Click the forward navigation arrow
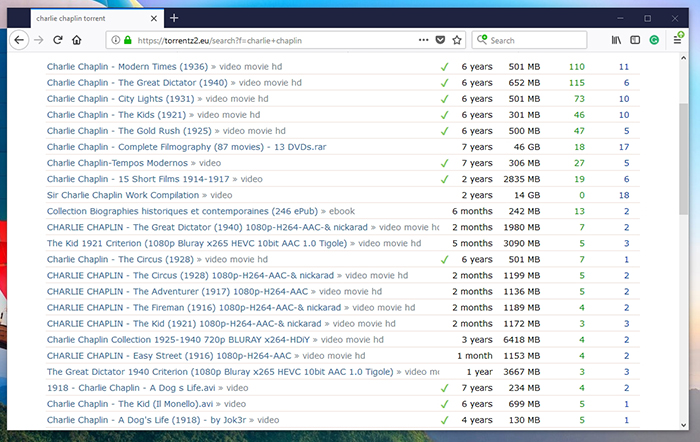Image resolution: width=700 pixels, height=442 pixels. (39, 40)
